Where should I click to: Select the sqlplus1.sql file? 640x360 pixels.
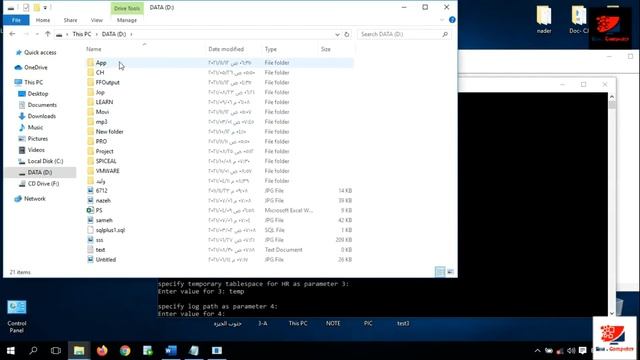pyautogui.click(x=110, y=230)
